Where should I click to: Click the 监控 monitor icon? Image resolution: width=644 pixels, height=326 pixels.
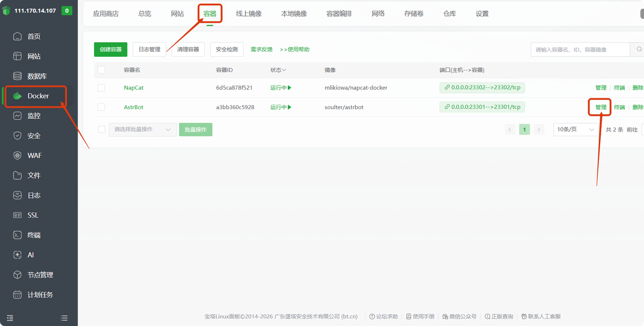pos(18,116)
